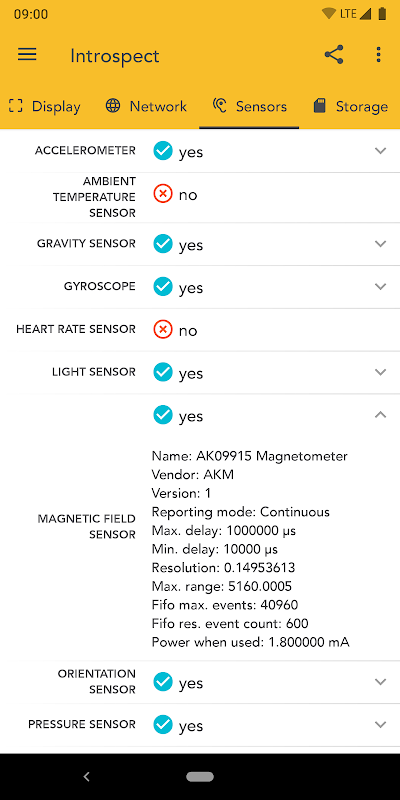400x800 pixels.
Task: Expand the Light Sensor chevron
Action: click(x=380, y=372)
